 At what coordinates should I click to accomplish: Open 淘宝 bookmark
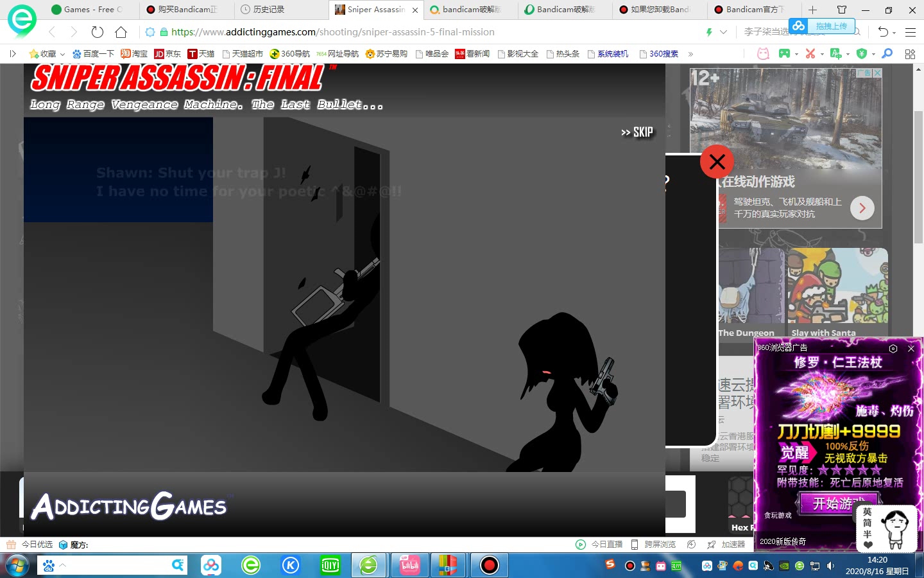point(134,54)
